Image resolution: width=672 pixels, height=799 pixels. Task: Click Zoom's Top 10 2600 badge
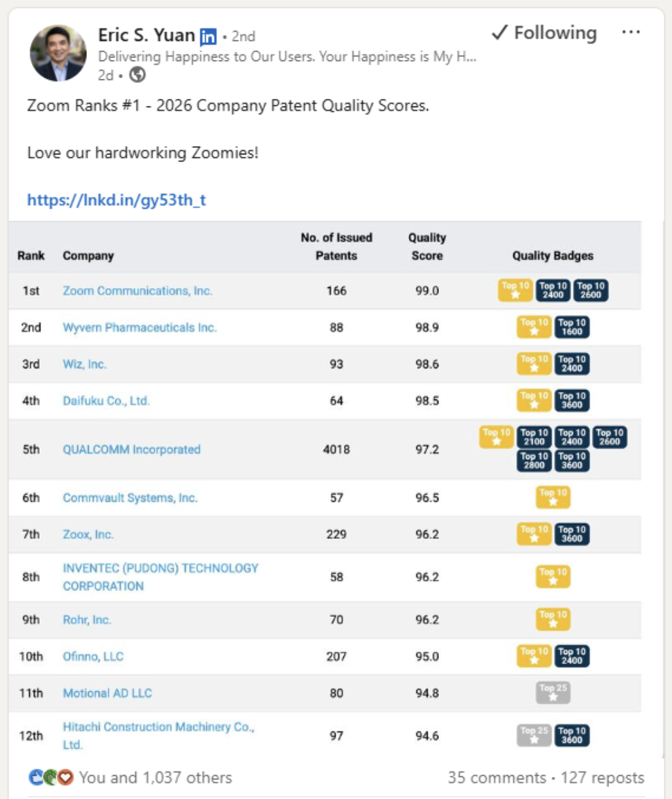click(591, 290)
